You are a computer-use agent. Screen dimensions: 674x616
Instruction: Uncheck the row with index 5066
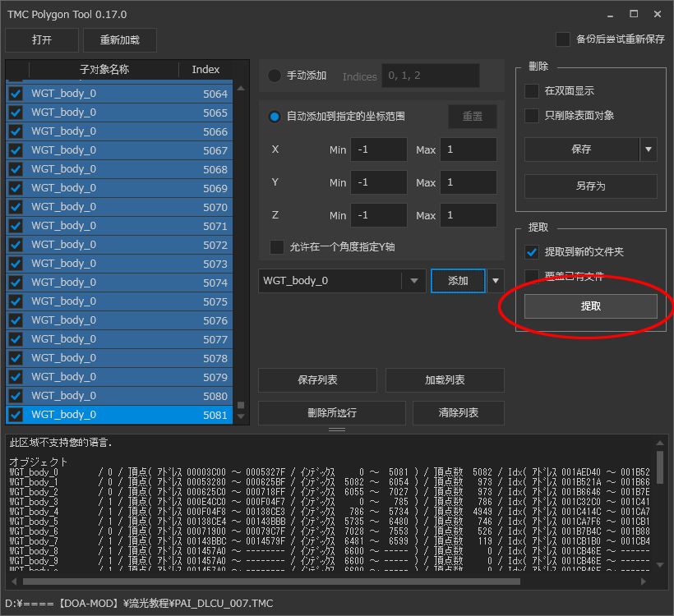(16, 131)
